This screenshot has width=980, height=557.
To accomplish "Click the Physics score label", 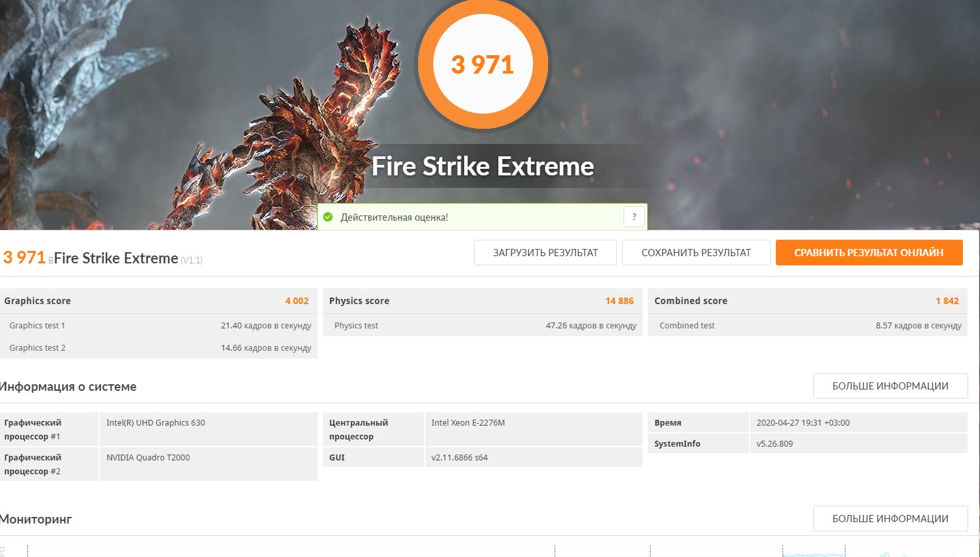I will 359,301.
